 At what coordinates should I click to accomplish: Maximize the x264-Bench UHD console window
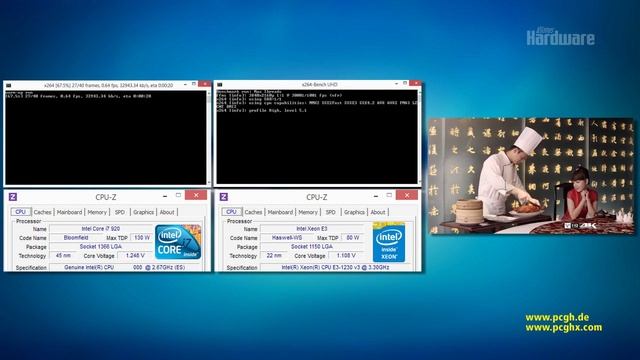point(405,83)
